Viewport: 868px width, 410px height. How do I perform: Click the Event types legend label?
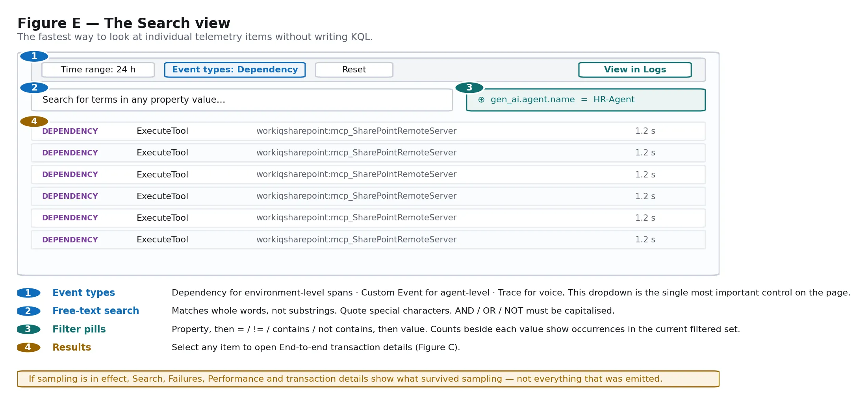(83, 293)
